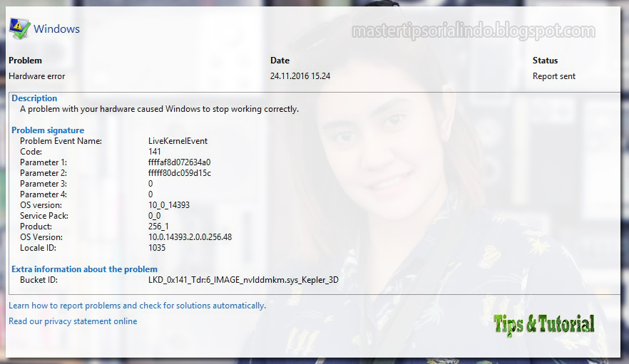
Task: Select Parameter 1 value 'ffffaf8d072634a0'
Action: point(179,162)
